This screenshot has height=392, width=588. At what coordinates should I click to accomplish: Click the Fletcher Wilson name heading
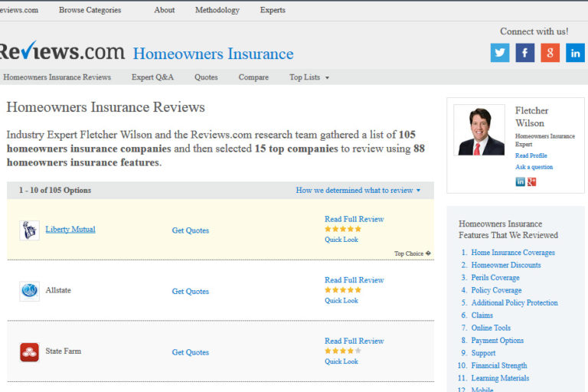pos(531,116)
